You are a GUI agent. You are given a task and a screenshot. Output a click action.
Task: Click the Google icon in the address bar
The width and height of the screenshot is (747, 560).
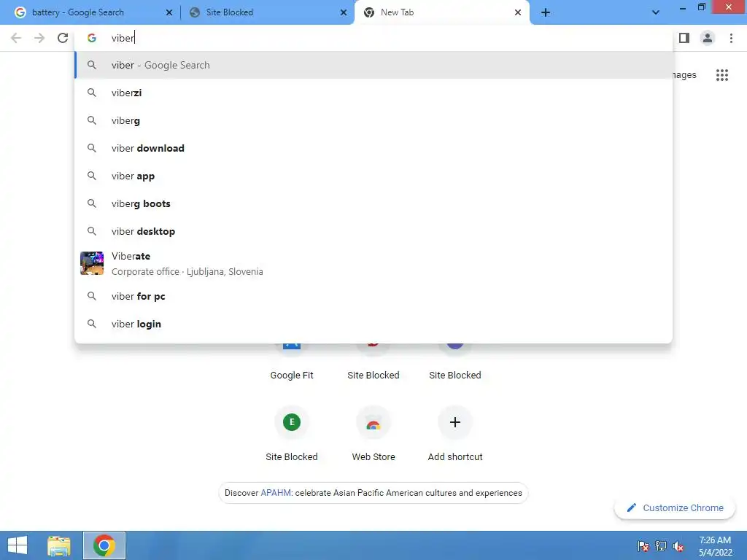(92, 38)
